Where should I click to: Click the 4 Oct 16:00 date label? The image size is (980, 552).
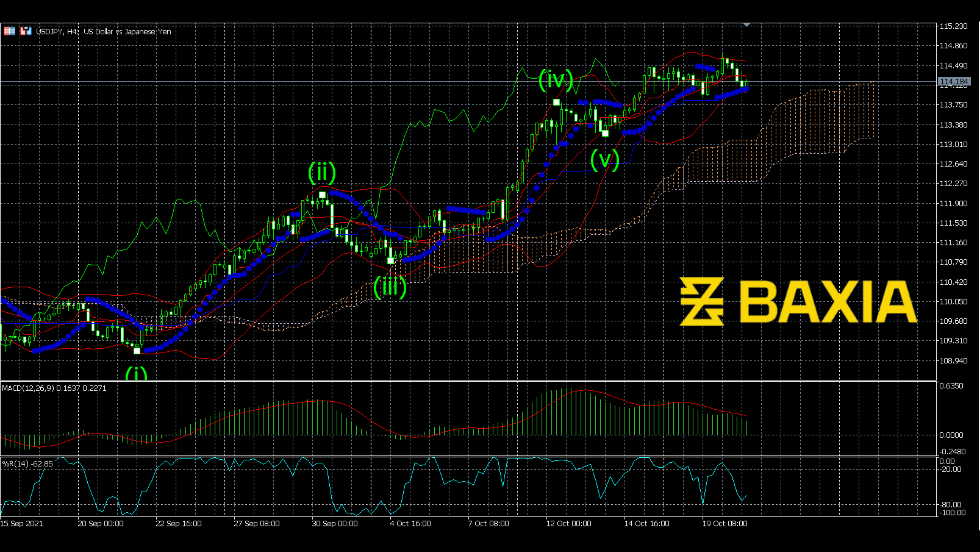coord(410,524)
